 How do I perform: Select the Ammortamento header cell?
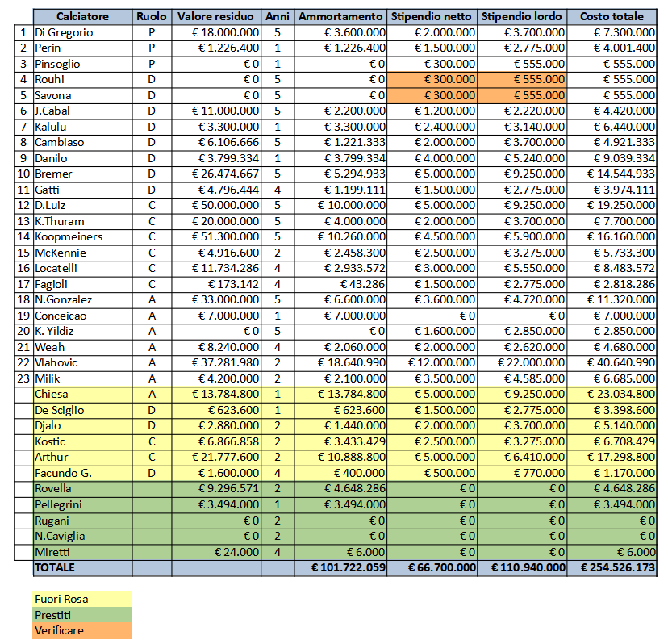coord(340,17)
